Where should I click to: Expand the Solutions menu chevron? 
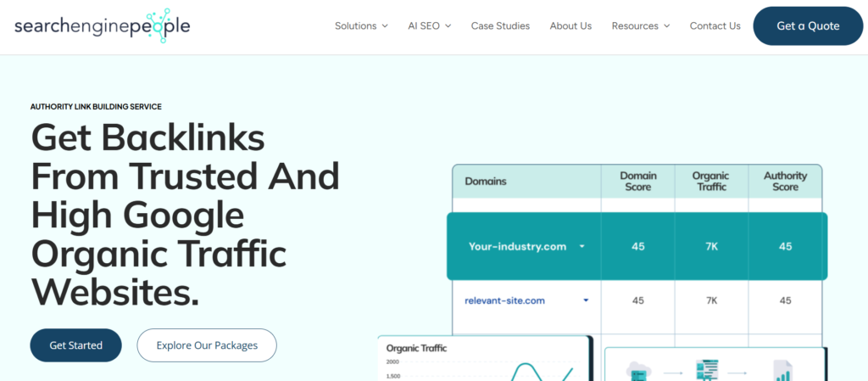(x=385, y=26)
